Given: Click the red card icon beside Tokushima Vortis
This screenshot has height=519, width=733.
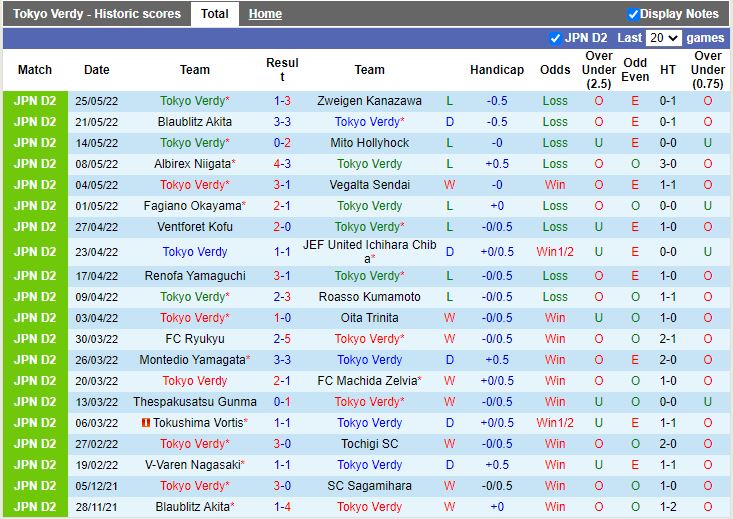Looking at the screenshot, I should (x=145, y=423).
